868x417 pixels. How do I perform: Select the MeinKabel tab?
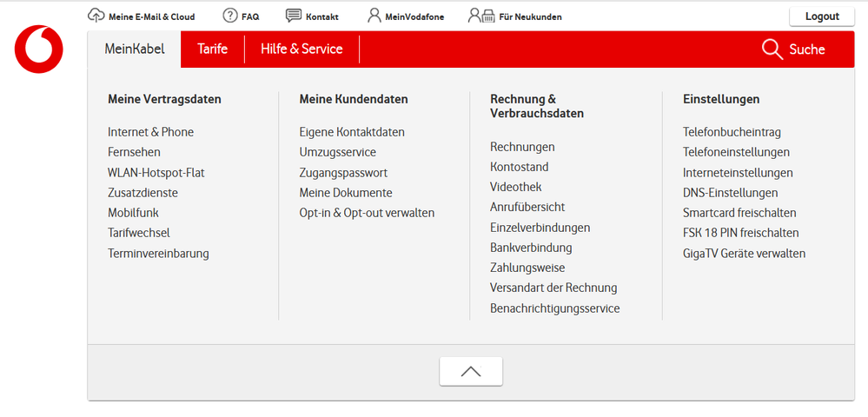click(x=135, y=50)
